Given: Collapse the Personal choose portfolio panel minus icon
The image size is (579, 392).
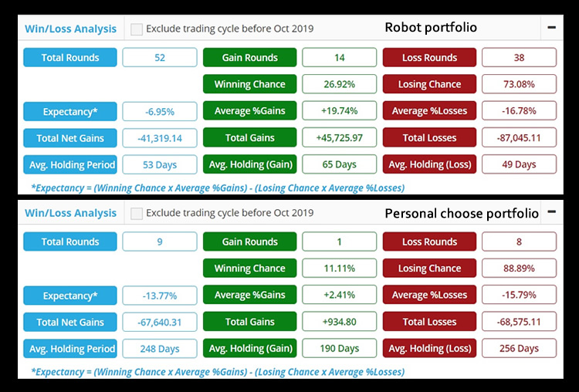Looking at the screenshot, I should [x=552, y=212].
